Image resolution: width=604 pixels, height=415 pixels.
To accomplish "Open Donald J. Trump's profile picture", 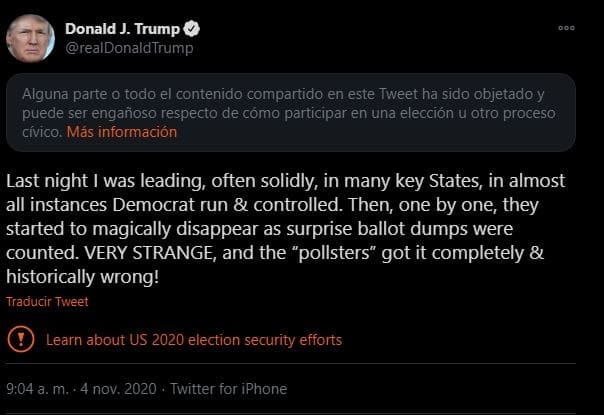I will click(x=30, y=38).
